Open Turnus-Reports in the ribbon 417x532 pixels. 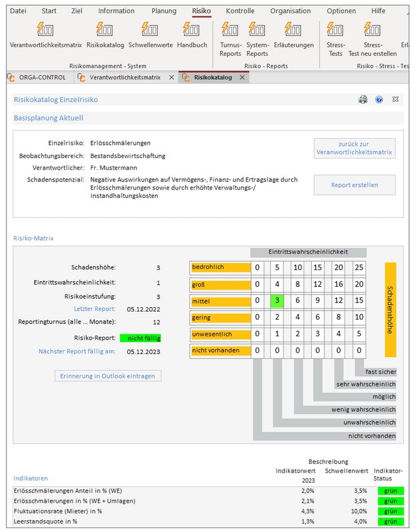tap(230, 30)
